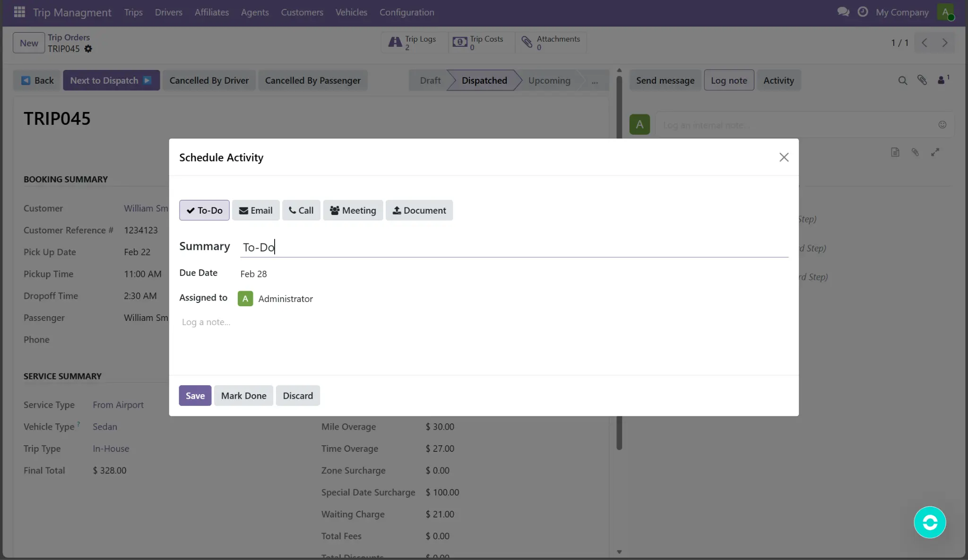Open Trip Logs smart button
This screenshot has height=560, width=968.
pos(414,43)
